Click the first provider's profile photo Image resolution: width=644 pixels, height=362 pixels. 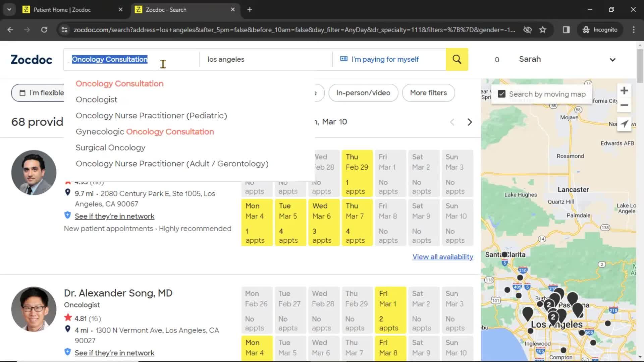34,173
